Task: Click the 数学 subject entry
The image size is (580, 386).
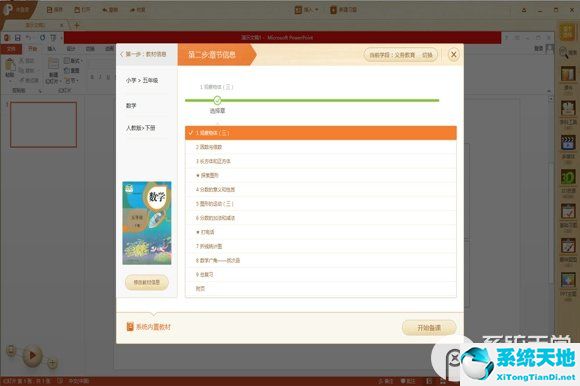Action: [x=131, y=106]
